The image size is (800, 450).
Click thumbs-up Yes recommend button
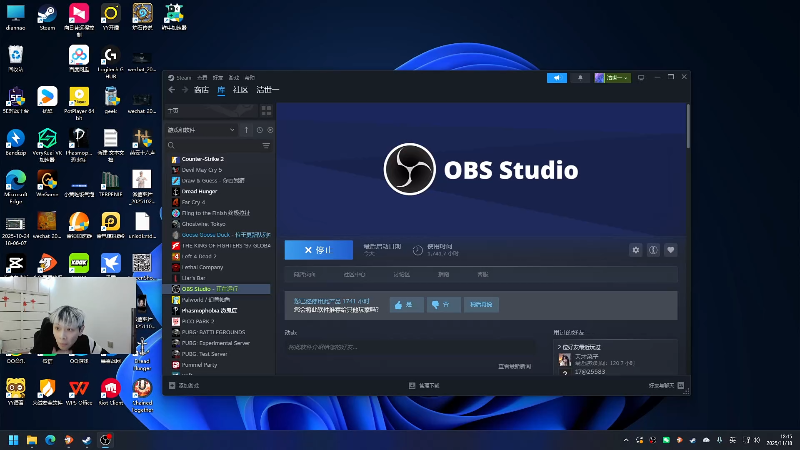coord(407,305)
